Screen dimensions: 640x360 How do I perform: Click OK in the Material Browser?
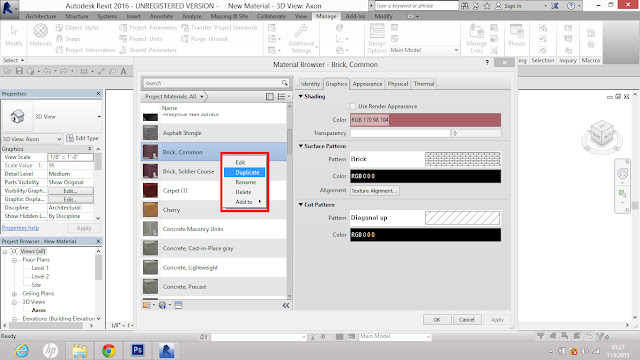pos(437,320)
